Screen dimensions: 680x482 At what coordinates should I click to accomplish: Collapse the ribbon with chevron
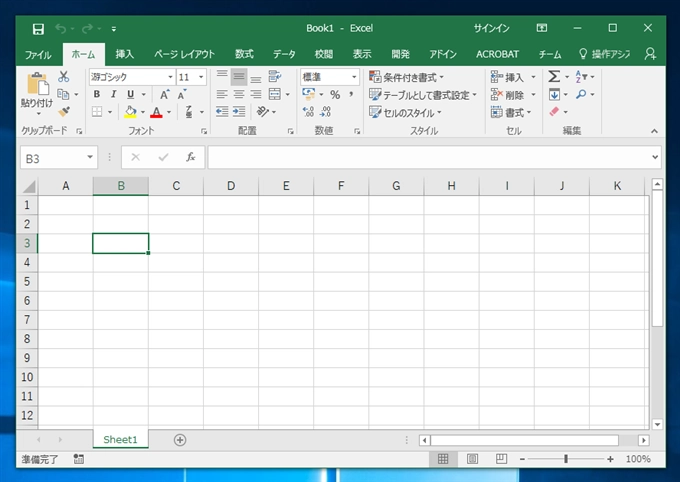pyautogui.click(x=654, y=131)
